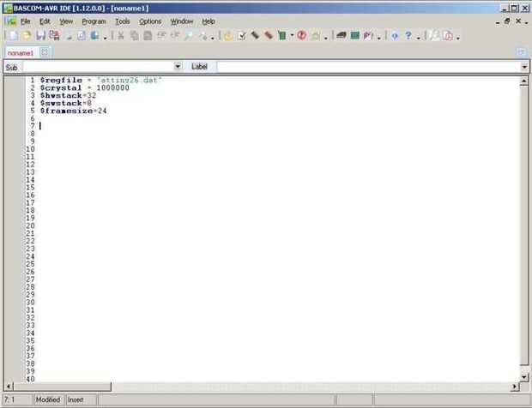Click inside the Sub combo input field

coord(98,67)
